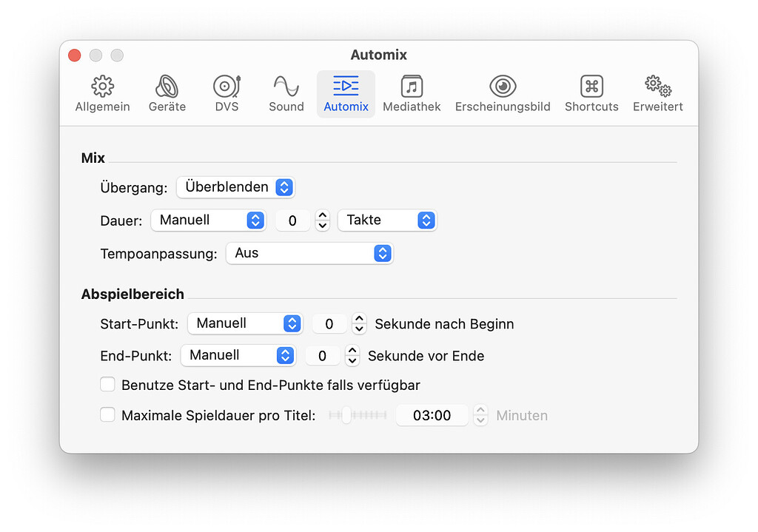This screenshot has width=758, height=532.
Task: Open the Start-Punkt 'Manuell' dropdown
Action: 245,323
